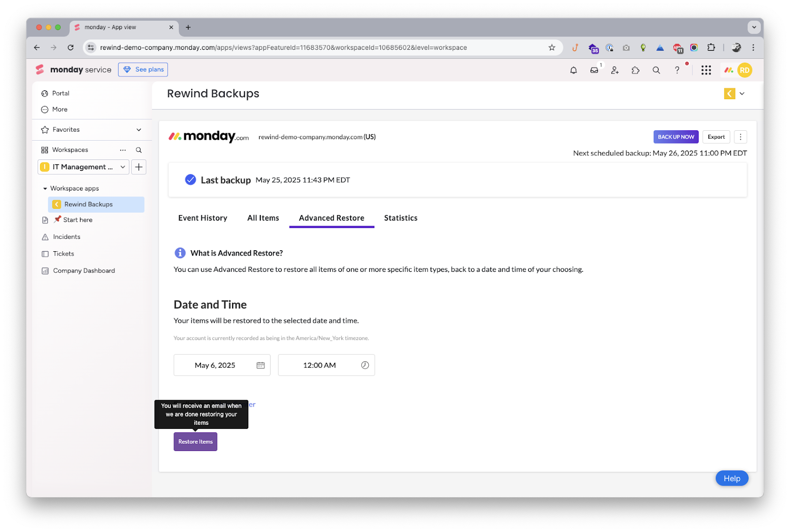This screenshot has height=532, width=790.
Task: Click the browser address bar URL
Action: [x=283, y=47]
